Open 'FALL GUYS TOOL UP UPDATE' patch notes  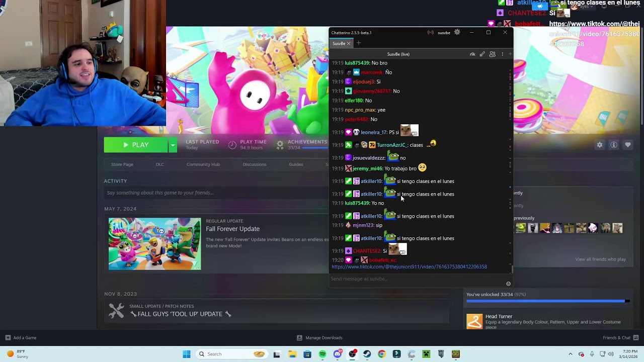180,314
